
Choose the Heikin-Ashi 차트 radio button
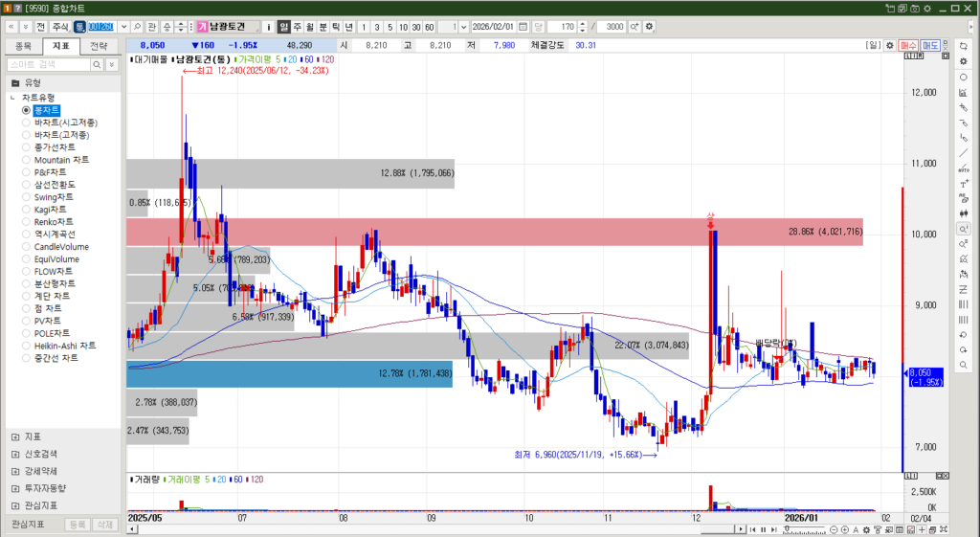point(27,346)
